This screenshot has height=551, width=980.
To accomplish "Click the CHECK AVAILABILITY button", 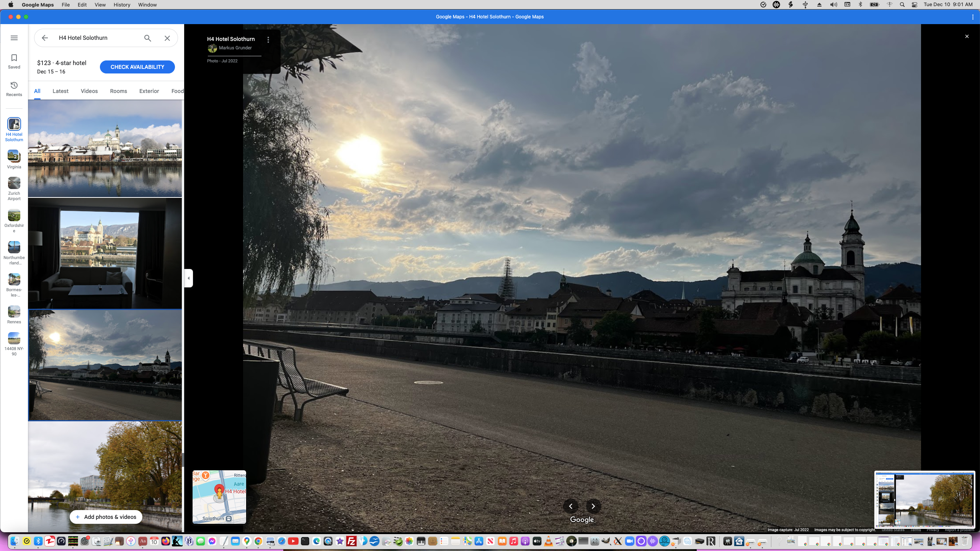I will coord(137,67).
